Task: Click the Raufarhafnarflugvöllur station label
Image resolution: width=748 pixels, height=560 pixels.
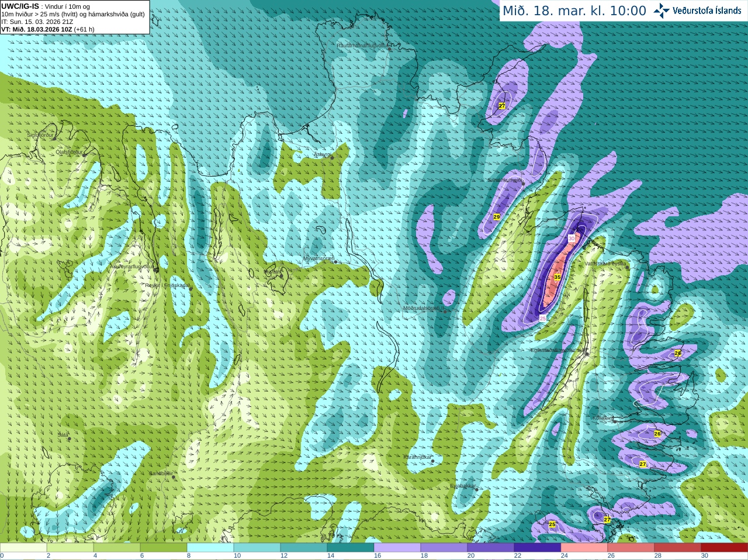Action: tap(362, 46)
